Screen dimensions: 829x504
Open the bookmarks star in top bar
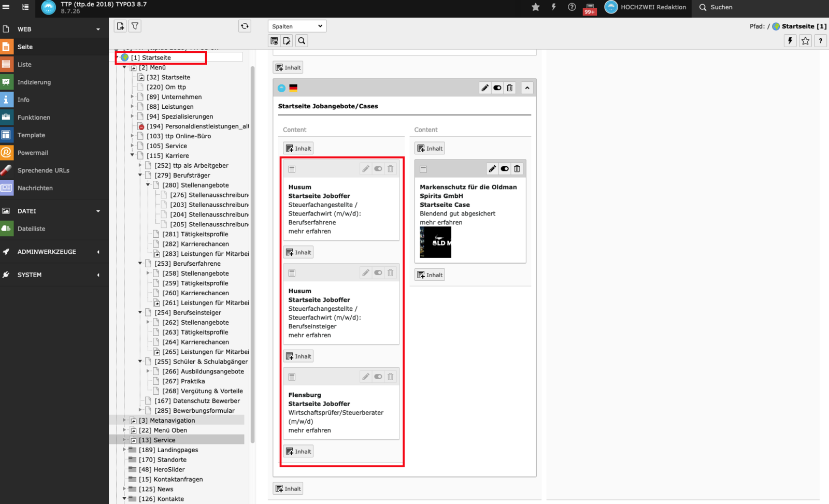[x=536, y=7]
